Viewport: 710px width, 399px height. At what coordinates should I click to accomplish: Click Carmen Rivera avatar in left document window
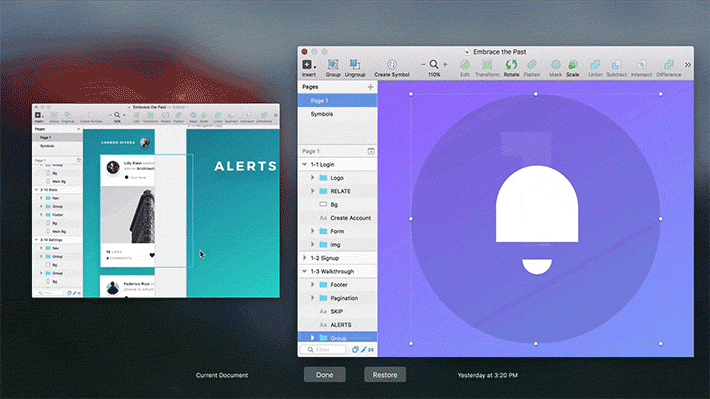[x=145, y=143]
